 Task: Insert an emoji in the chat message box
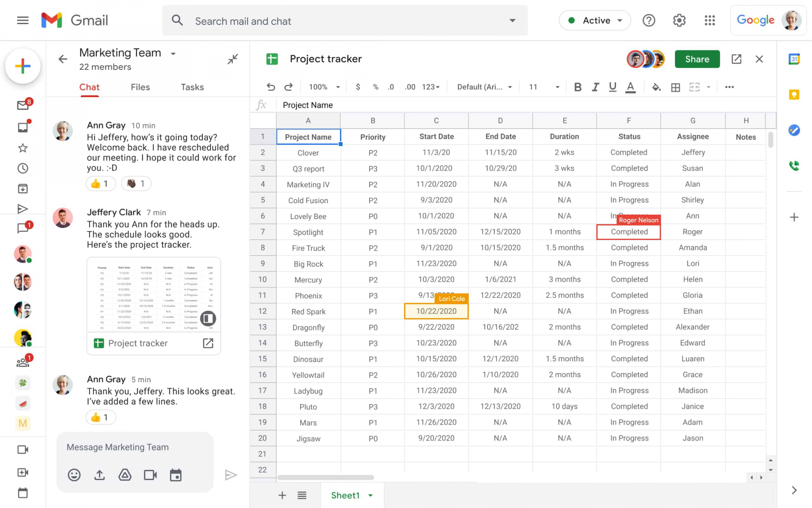point(74,475)
